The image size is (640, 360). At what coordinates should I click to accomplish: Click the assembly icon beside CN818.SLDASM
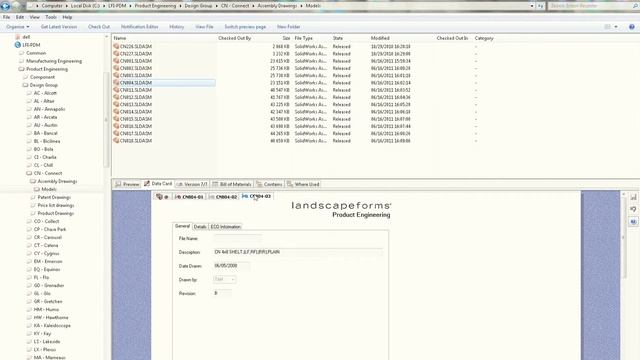coord(116,140)
